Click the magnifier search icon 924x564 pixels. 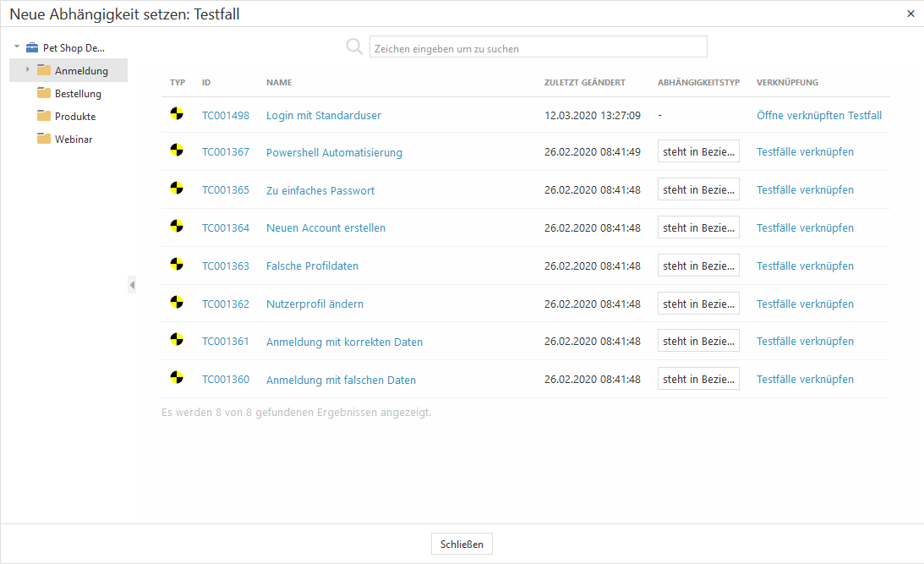pos(354,47)
